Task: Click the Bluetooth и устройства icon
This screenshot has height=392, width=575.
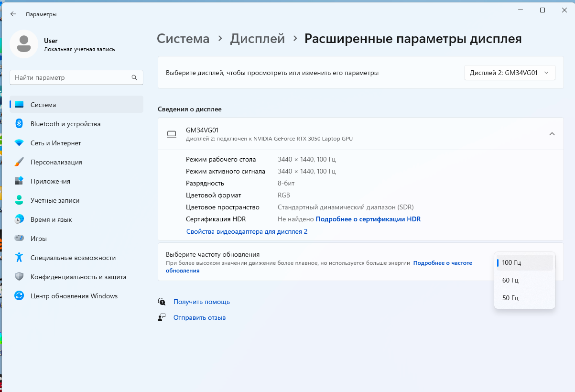Action: click(19, 124)
